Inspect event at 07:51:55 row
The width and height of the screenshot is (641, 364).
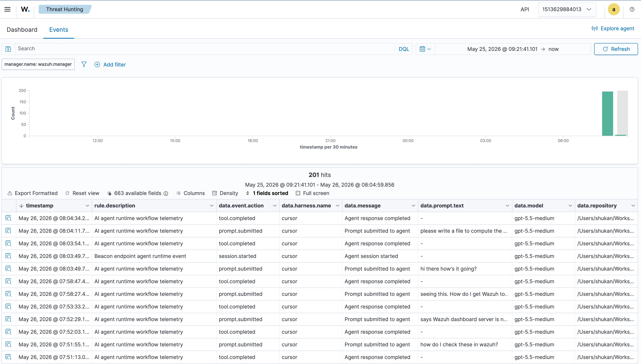tap(9, 344)
